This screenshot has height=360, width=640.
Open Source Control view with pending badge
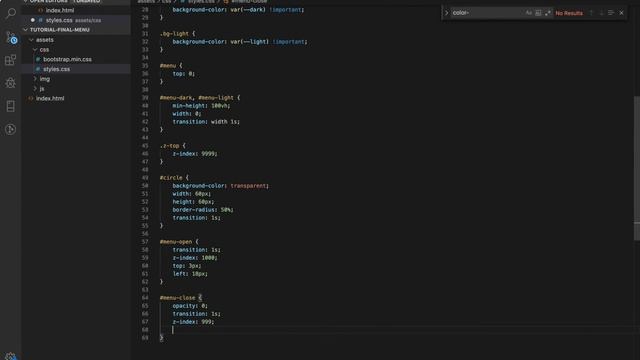coord(11,38)
